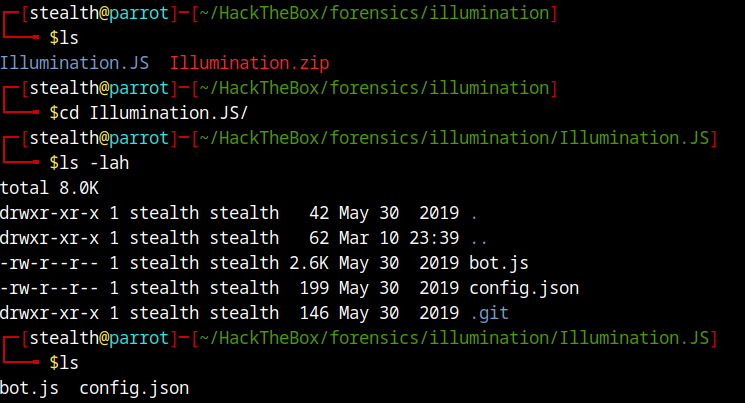Click the 'drwxr-xr-x' permissions on the .git row

49,314
